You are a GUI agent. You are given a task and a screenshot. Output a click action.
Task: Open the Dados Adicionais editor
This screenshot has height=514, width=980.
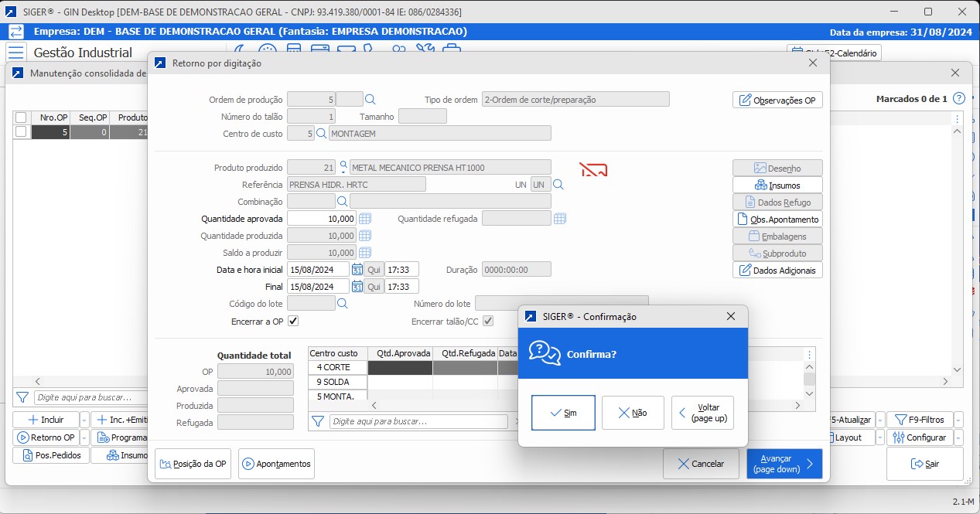[x=777, y=270]
